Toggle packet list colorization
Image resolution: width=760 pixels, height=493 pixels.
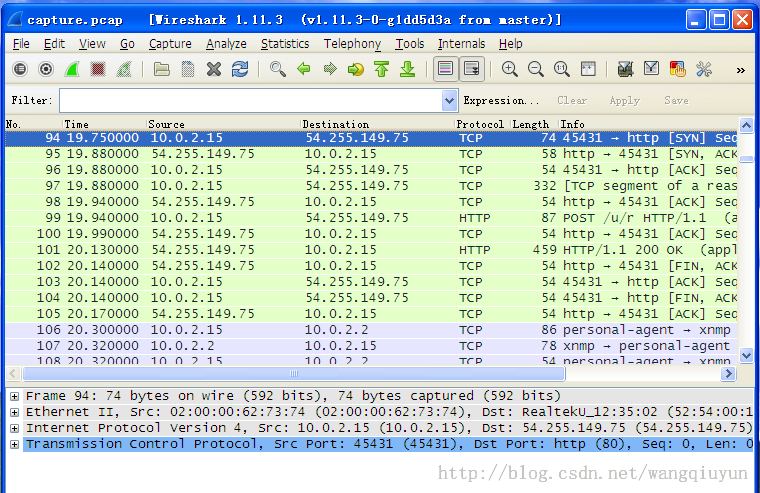[x=445, y=69]
